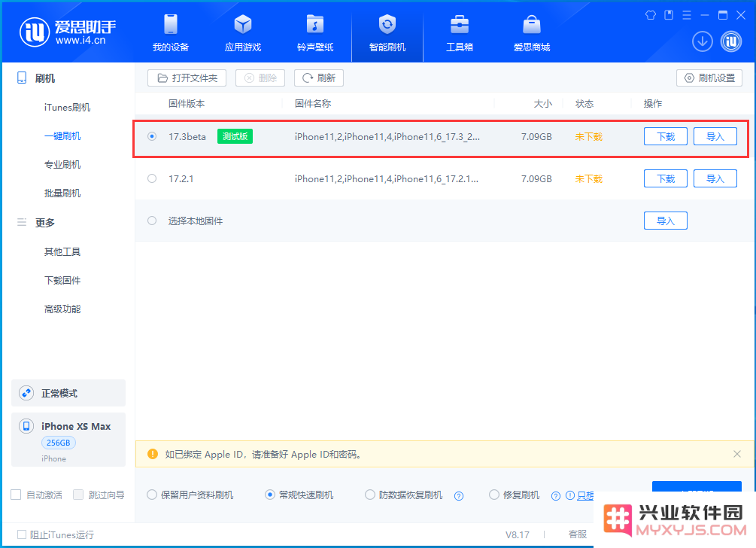Select the 智能刷机 smart flash tab
756x548 pixels.
pyautogui.click(x=387, y=32)
